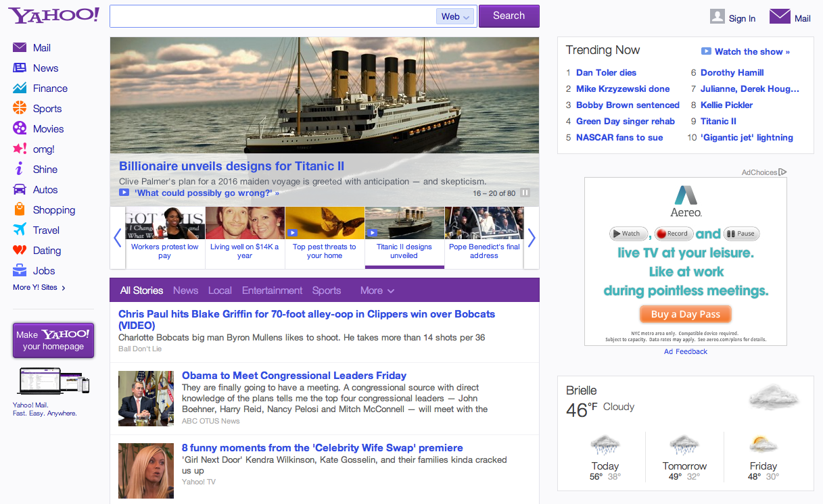Click the Buy a Day Pass button

pos(685,314)
